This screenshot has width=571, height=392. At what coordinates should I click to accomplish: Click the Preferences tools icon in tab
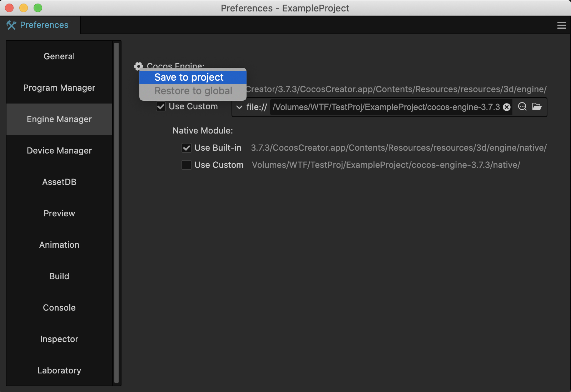coord(11,25)
